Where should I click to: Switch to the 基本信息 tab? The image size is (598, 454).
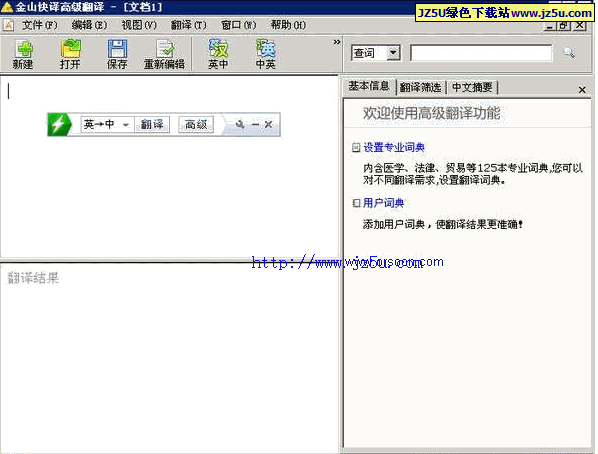368,86
